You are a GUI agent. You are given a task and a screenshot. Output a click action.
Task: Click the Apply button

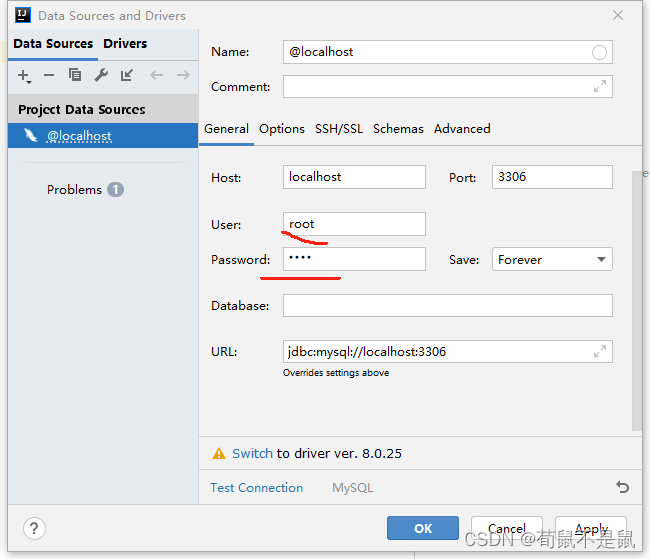coord(591,528)
